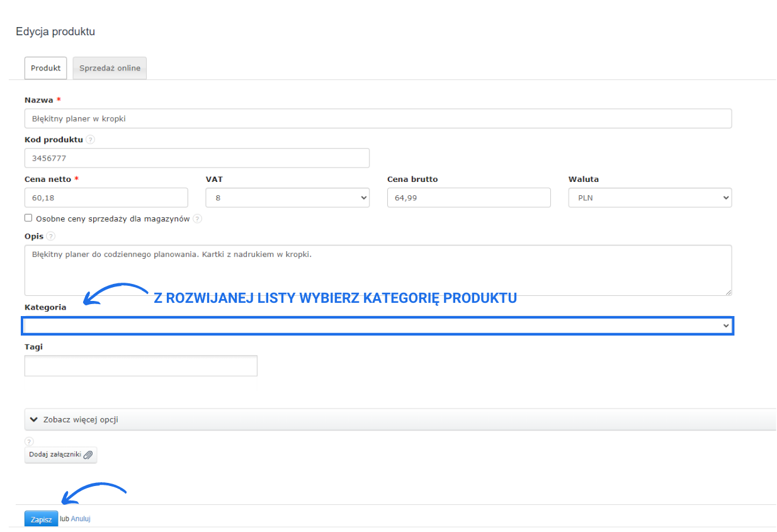Image resolution: width=777 pixels, height=532 pixels.
Task: Click help icon next to Kod produktu
Action: pos(91,140)
